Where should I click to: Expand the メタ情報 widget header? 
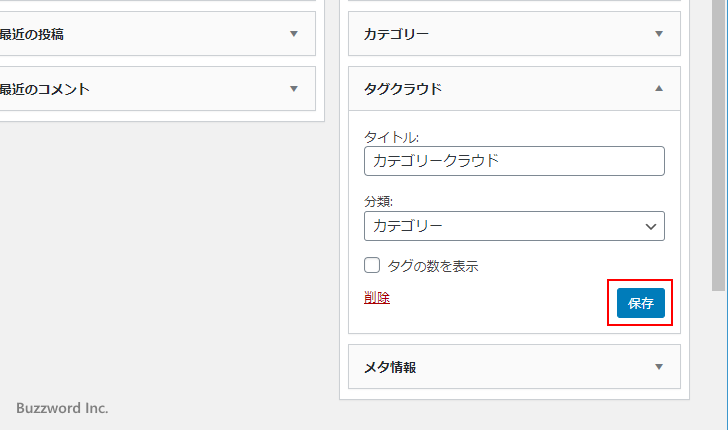click(x=500, y=367)
